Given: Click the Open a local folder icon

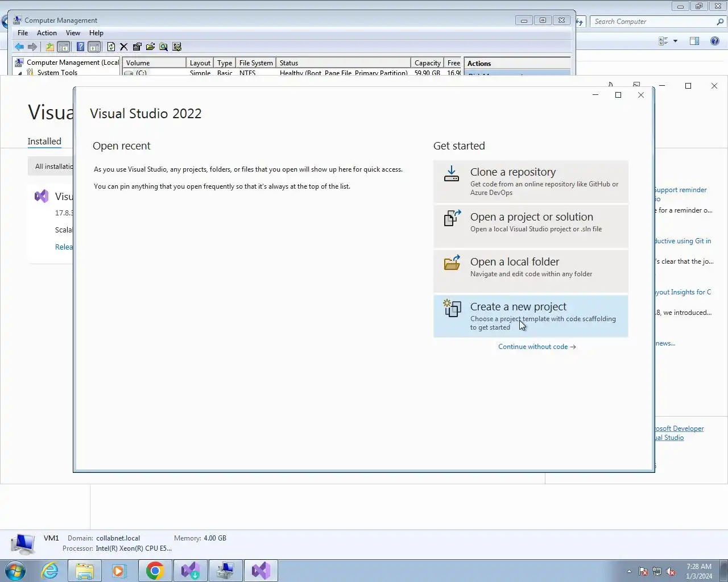Looking at the screenshot, I should (452, 263).
